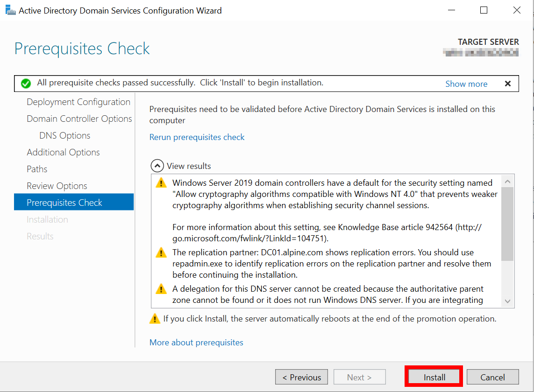
Task: Click the disabled Installation step
Action: click(47, 219)
